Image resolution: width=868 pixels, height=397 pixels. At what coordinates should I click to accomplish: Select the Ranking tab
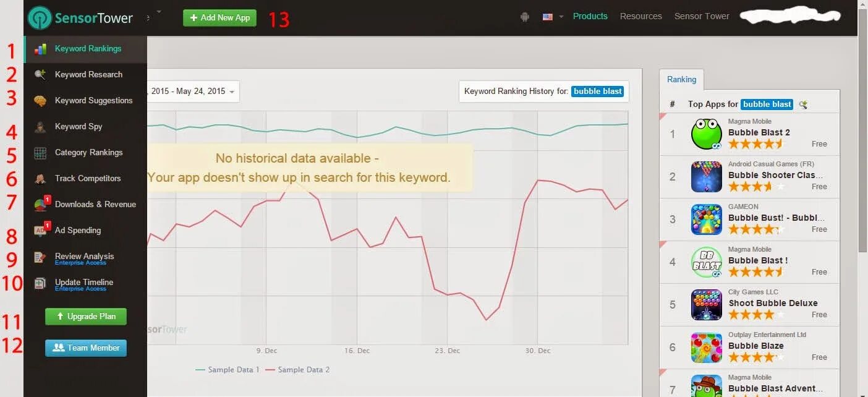(x=681, y=79)
